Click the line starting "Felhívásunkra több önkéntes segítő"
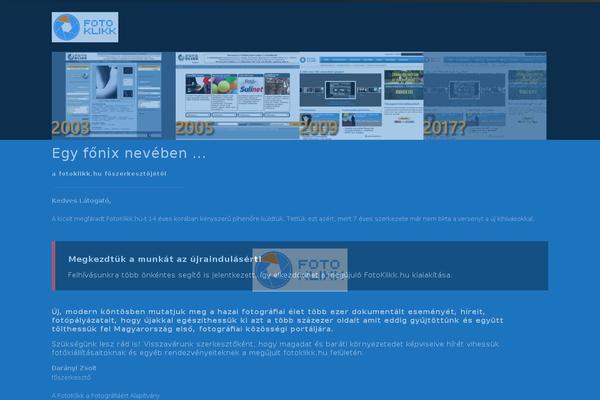The image size is (600, 400). [260, 275]
